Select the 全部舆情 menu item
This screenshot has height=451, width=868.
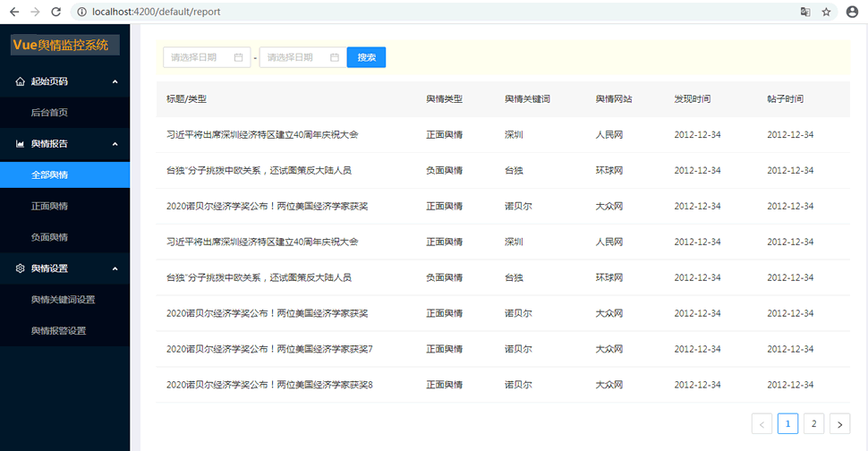[64, 174]
